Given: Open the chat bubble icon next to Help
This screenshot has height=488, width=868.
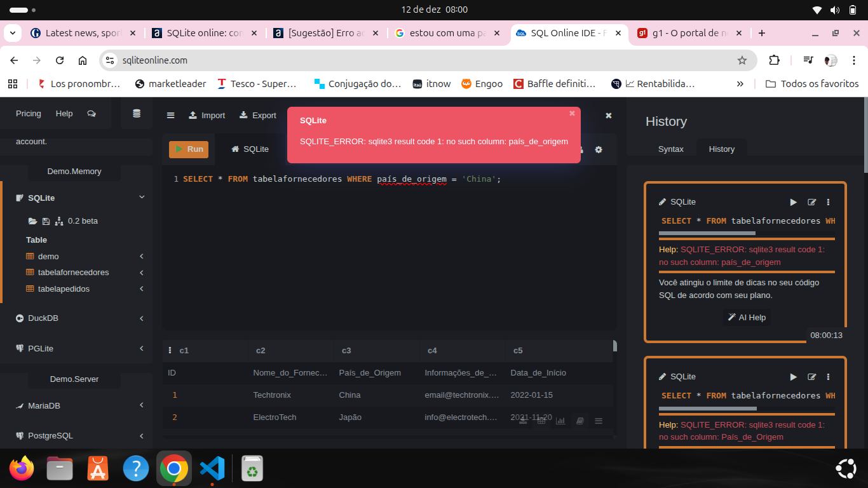Looking at the screenshot, I should click(92, 114).
